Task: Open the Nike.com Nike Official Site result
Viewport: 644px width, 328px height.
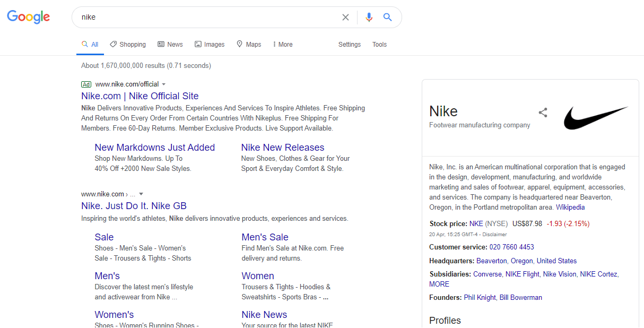Action: (x=140, y=96)
